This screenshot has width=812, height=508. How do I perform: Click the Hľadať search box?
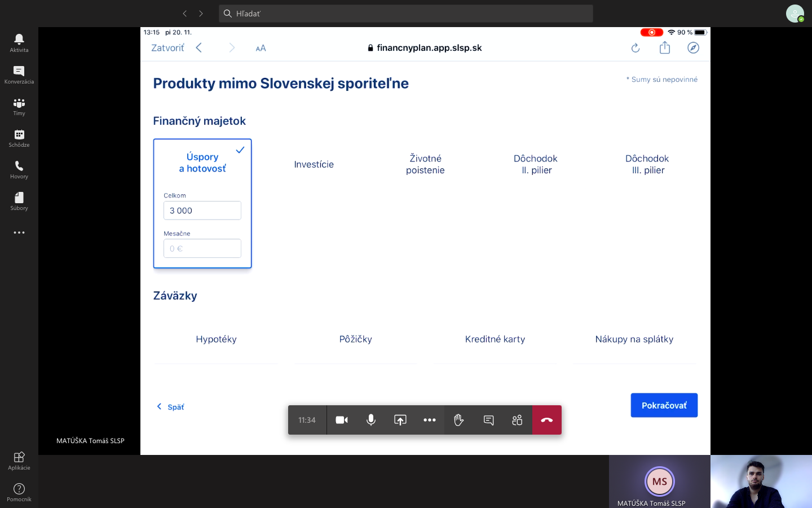click(406, 14)
